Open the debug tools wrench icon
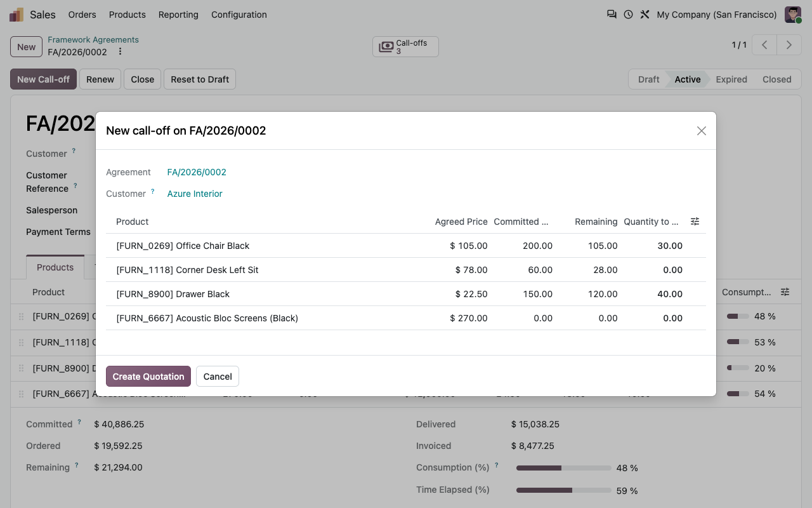 (645, 14)
